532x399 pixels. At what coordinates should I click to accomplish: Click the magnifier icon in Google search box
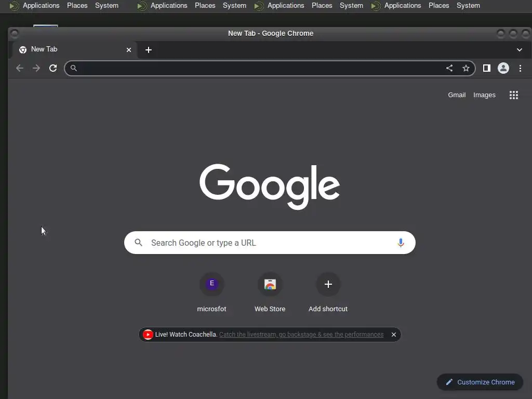[138, 243]
